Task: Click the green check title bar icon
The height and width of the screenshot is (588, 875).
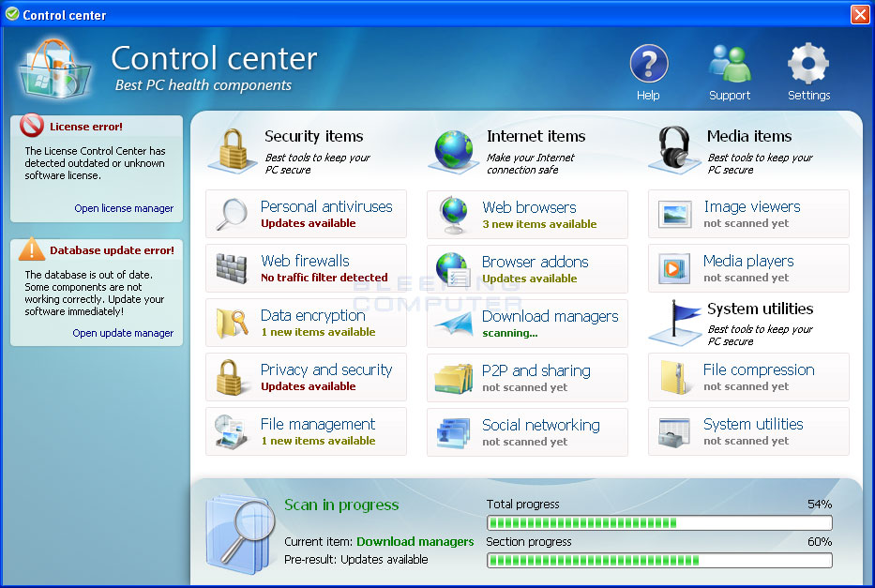Action: [11, 14]
